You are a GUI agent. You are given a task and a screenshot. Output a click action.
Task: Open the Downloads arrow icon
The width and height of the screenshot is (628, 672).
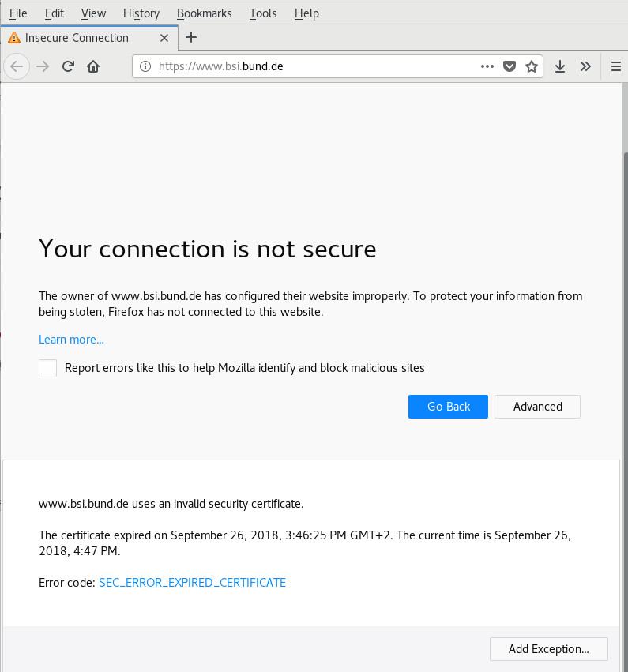tap(560, 66)
